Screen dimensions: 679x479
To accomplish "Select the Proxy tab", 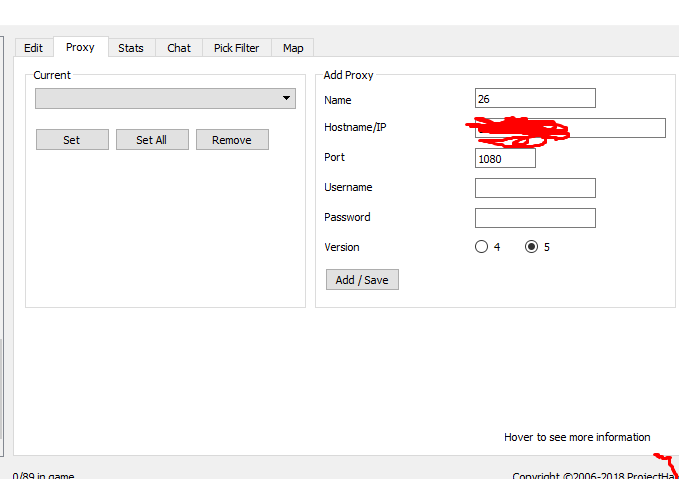I will (80, 47).
